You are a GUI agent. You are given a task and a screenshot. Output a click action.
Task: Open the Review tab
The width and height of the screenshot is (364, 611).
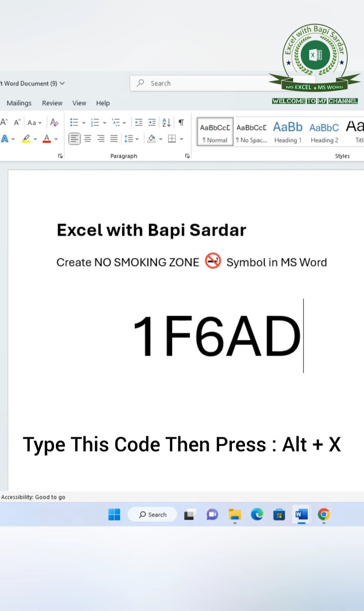click(x=52, y=103)
